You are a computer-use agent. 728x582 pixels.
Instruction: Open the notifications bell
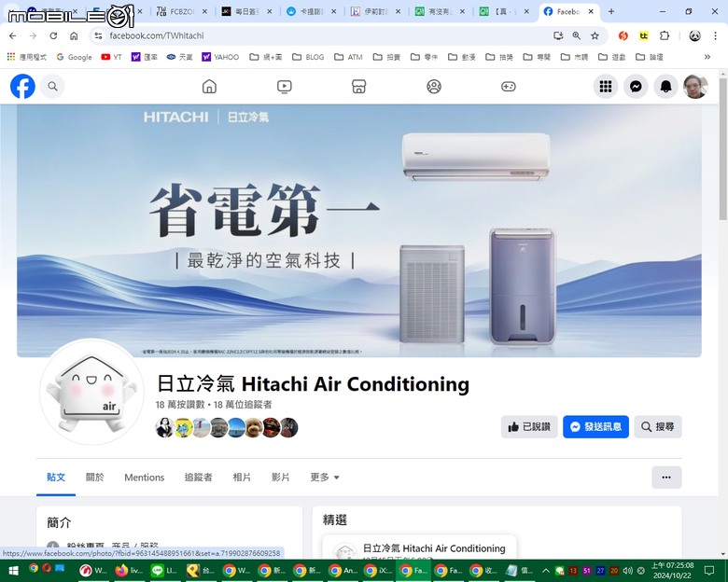tap(665, 87)
